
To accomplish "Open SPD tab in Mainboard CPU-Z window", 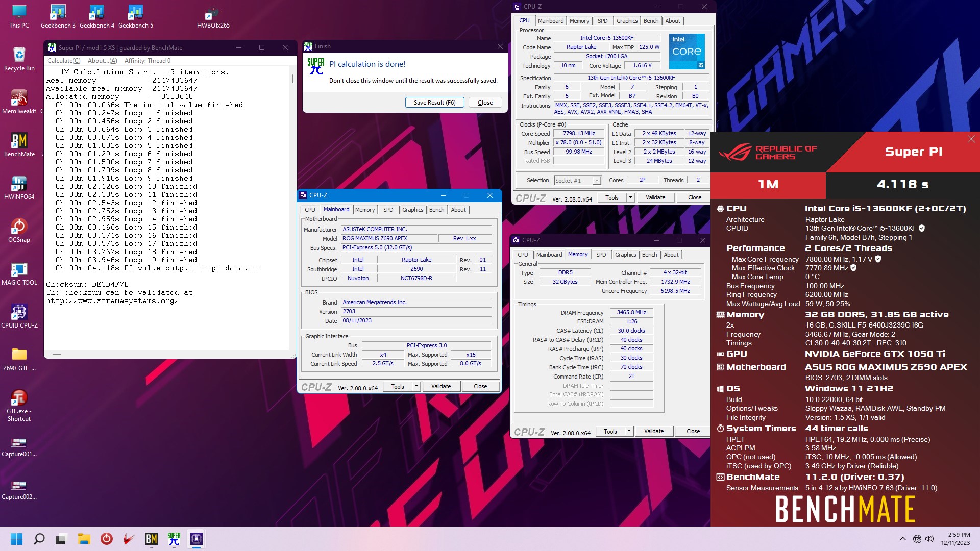I will 388,210.
